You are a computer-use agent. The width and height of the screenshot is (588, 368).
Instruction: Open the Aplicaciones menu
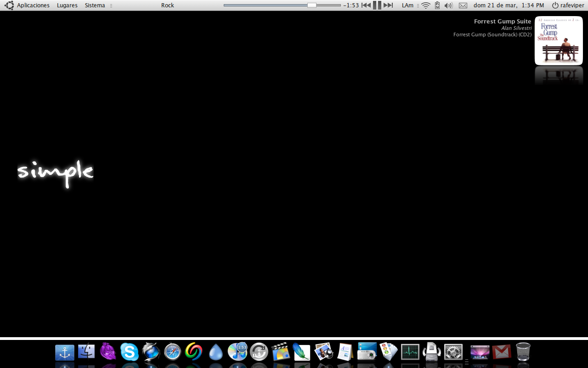[x=33, y=6]
